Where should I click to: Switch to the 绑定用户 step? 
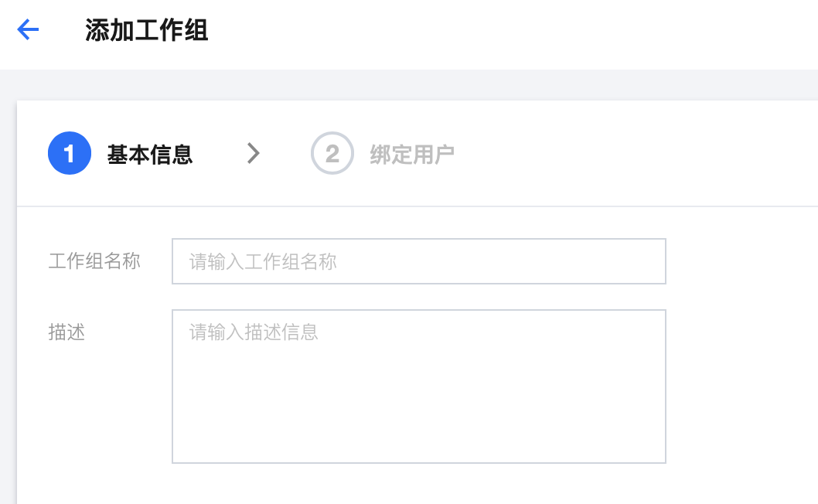pos(412,155)
